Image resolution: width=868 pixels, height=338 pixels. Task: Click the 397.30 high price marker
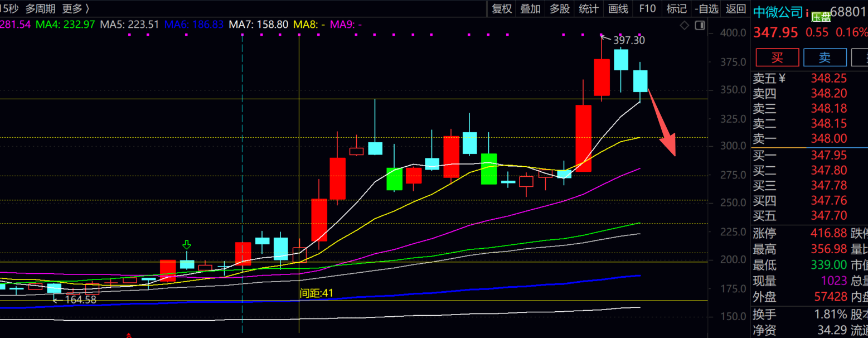[x=629, y=40]
